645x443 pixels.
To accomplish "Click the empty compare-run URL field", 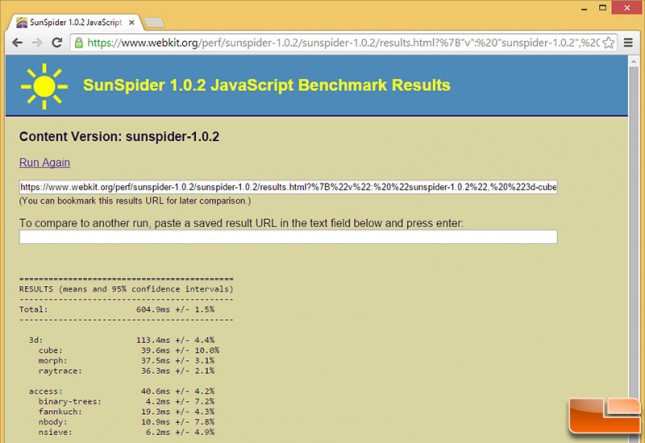I will pyautogui.click(x=288, y=237).
